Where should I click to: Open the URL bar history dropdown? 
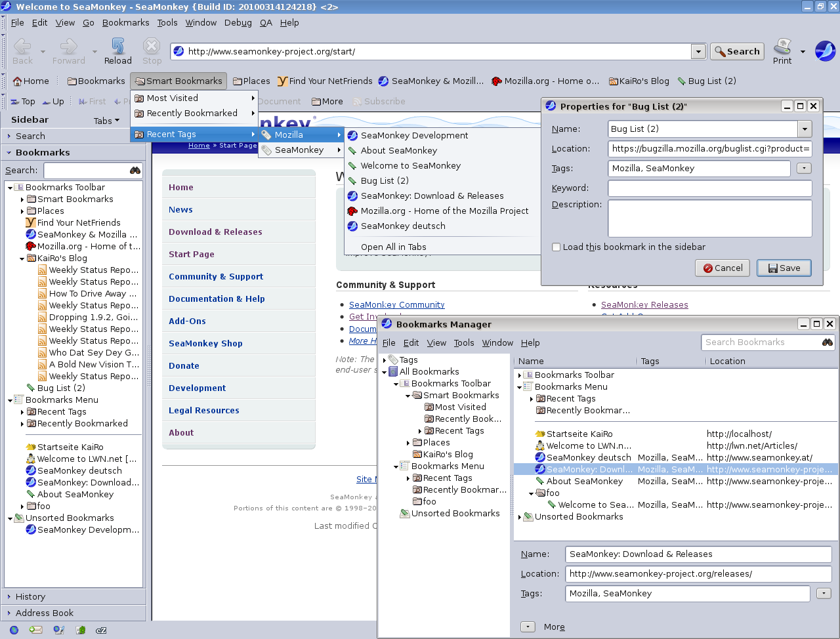(698, 51)
